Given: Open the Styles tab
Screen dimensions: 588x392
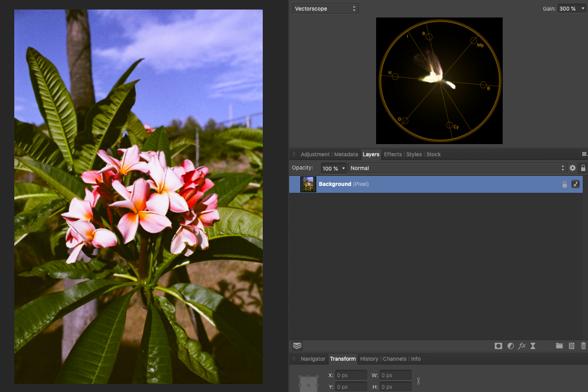Looking at the screenshot, I should tap(414, 154).
